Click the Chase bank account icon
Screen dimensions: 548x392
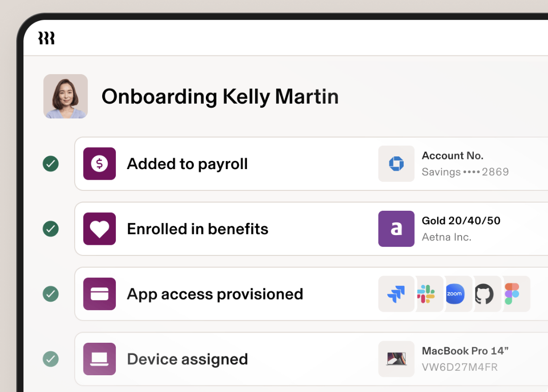(x=397, y=164)
